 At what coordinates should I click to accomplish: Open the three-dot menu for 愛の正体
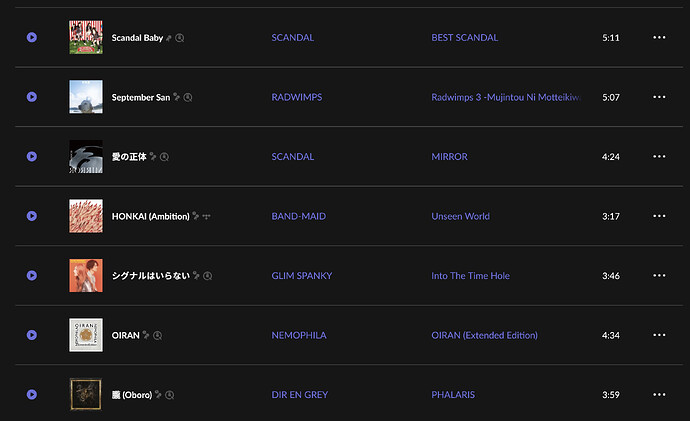(659, 157)
